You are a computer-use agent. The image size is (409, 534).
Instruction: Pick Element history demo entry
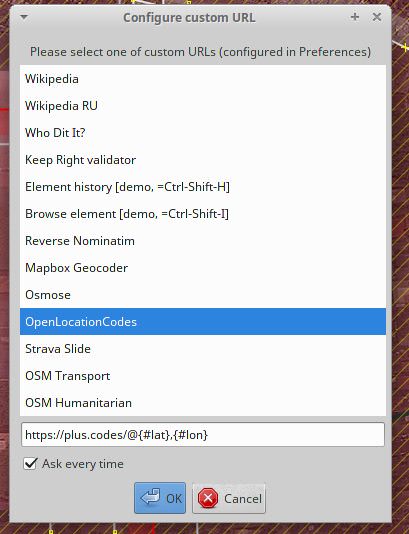pos(203,187)
